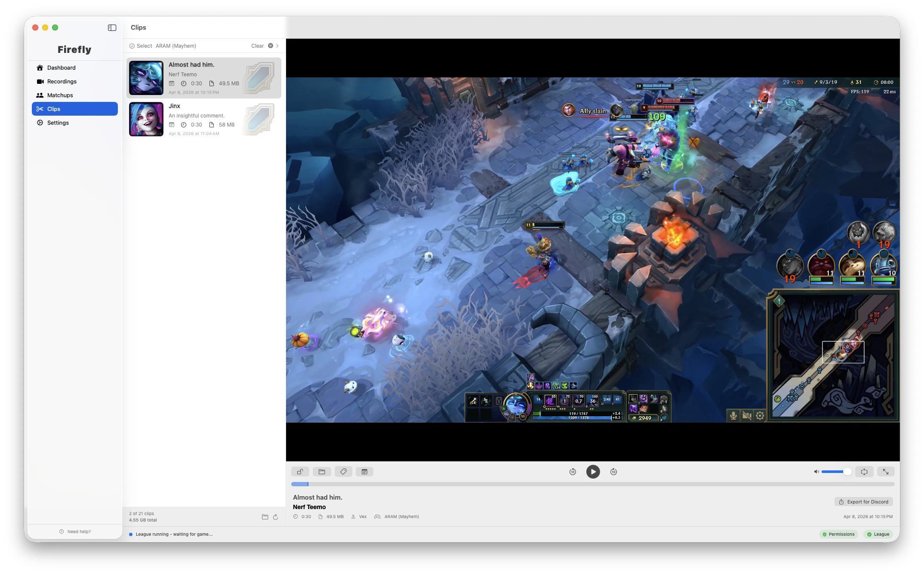Skip forward 10 seconds
Screen dimensions: 924x574
click(x=613, y=472)
